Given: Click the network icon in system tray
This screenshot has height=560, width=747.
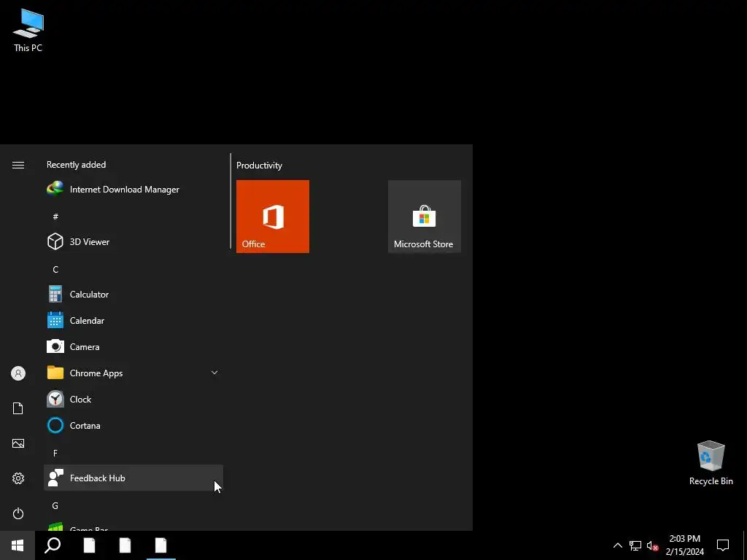Looking at the screenshot, I should tap(635, 545).
